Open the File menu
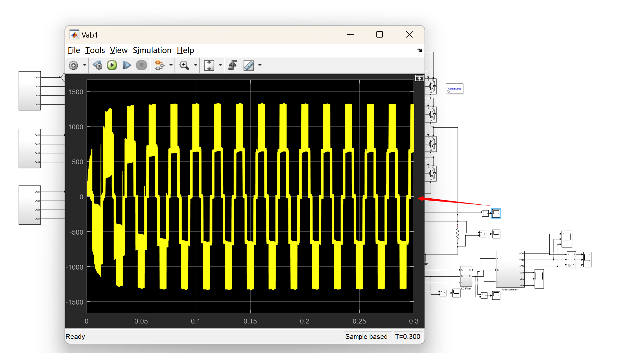The width and height of the screenshot is (644, 353). pyautogui.click(x=73, y=50)
